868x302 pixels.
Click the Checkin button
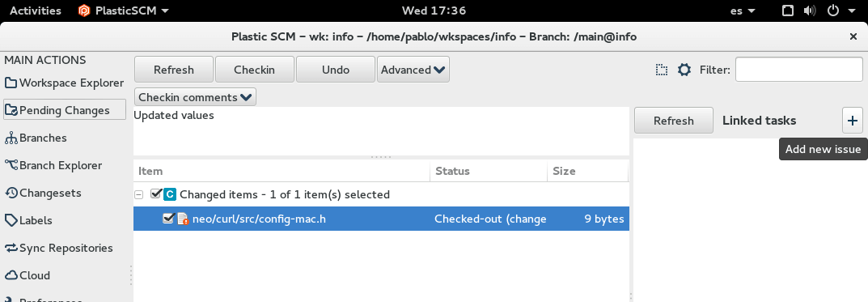coord(254,70)
